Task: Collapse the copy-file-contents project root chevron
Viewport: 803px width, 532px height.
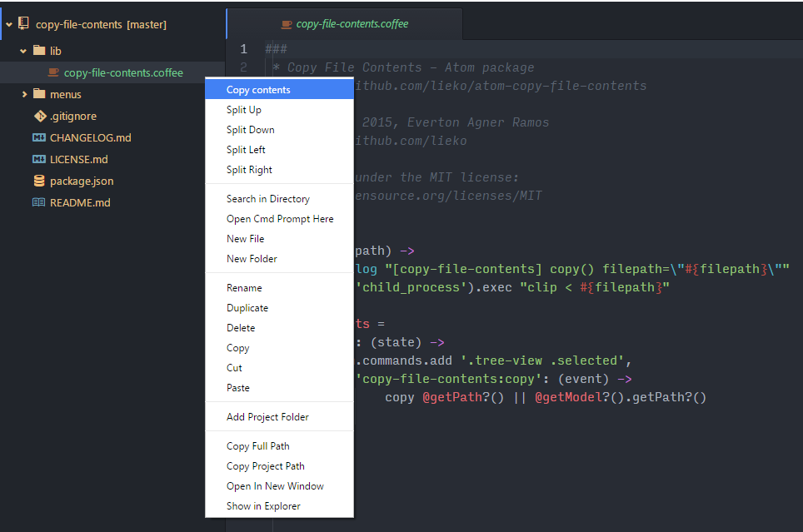Action: (9, 25)
